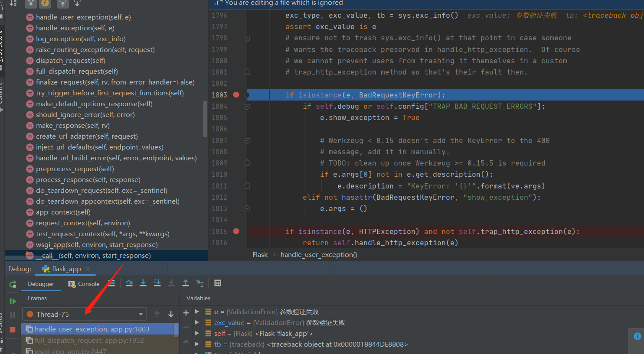Expand the self Flask variable
644x354 pixels.
tap(197, 333)
